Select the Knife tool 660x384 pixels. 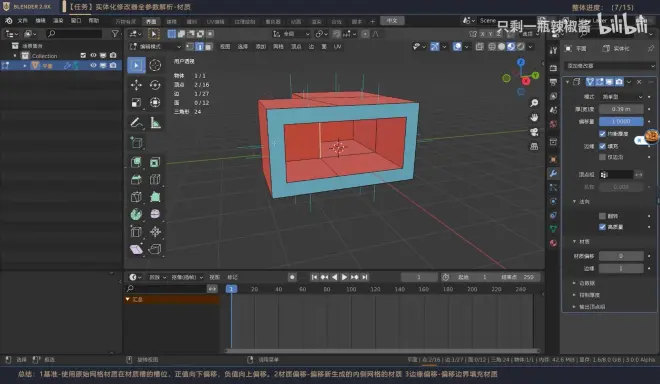click(136, 197)
